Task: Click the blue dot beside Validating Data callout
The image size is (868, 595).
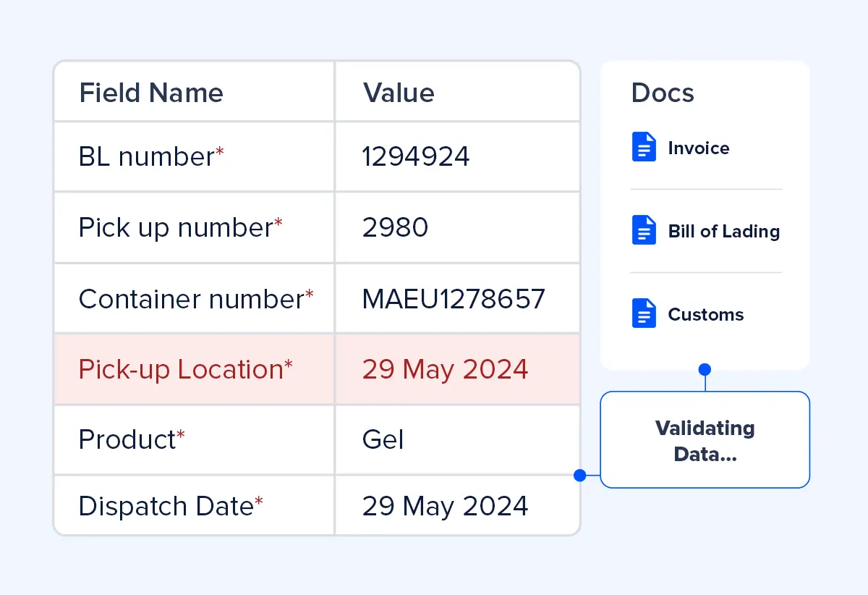Action: (579, 475)
